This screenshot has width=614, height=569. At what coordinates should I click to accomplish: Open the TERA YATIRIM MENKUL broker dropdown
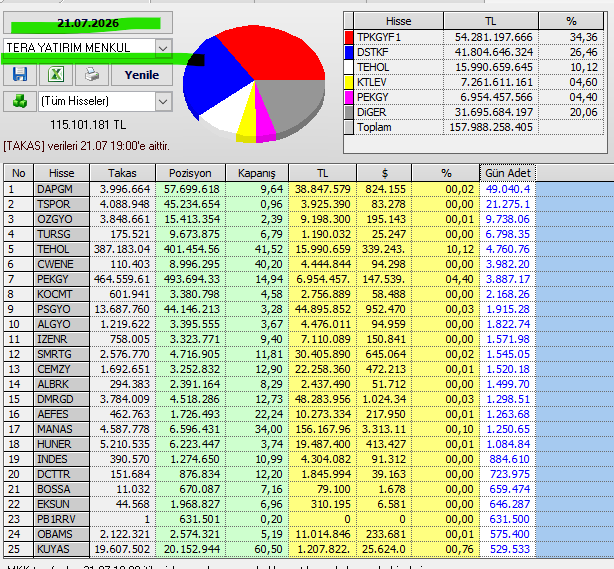pyautogui.click(x=163, y=48)
